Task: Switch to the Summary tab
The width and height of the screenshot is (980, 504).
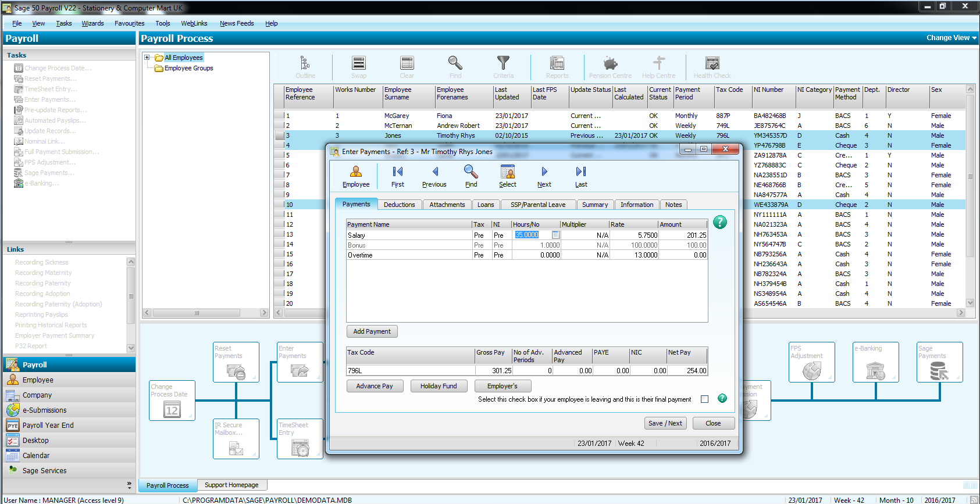Action: click(x=594, y=205)
